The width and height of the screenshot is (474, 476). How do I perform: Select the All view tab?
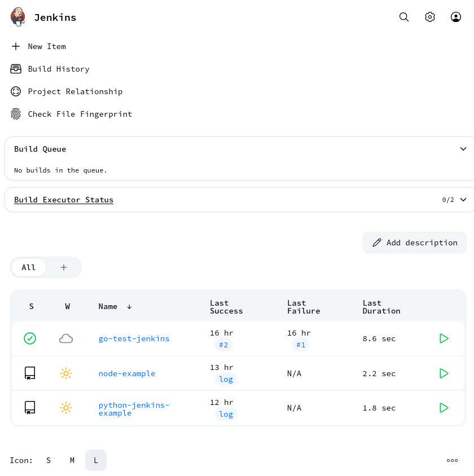(x=29, y=267)
